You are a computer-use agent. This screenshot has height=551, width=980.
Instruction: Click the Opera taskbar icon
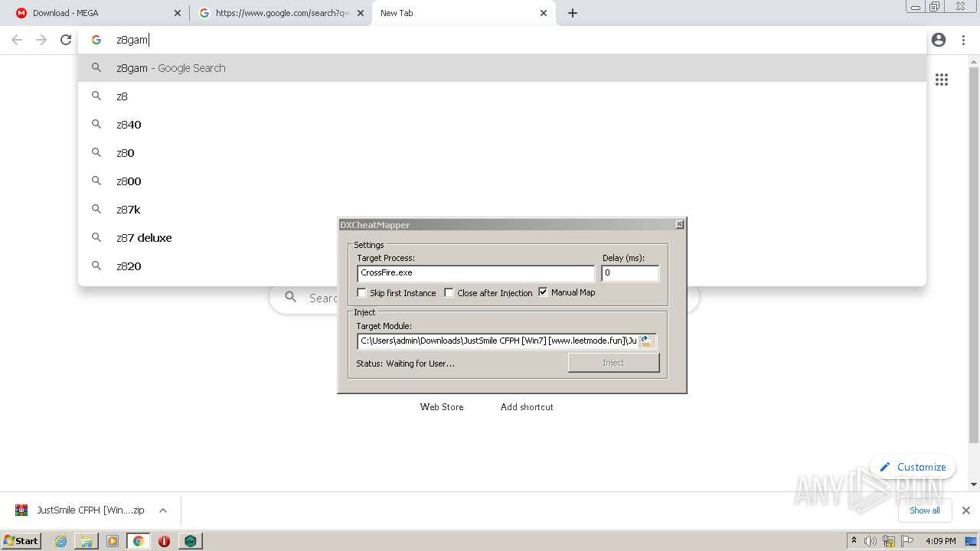point(164,541)
